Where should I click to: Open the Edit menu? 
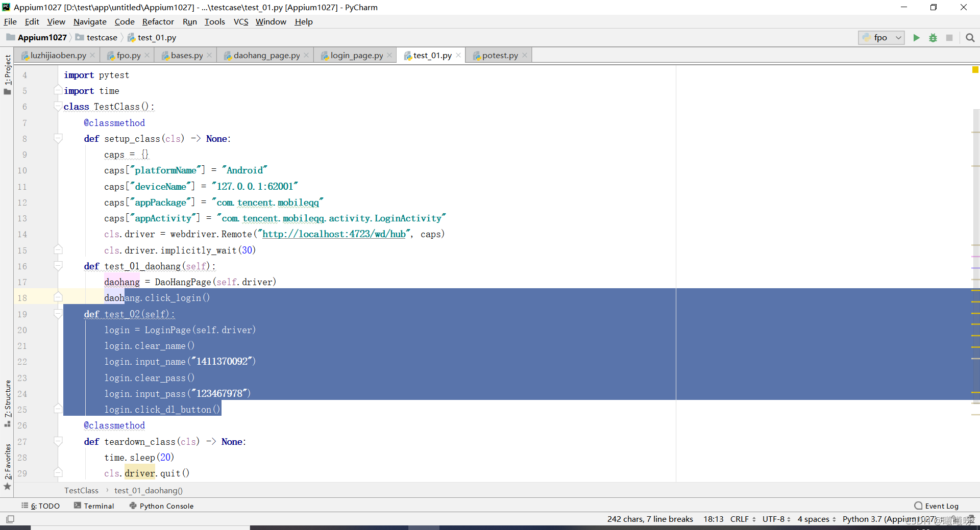[x=32, y=21]
